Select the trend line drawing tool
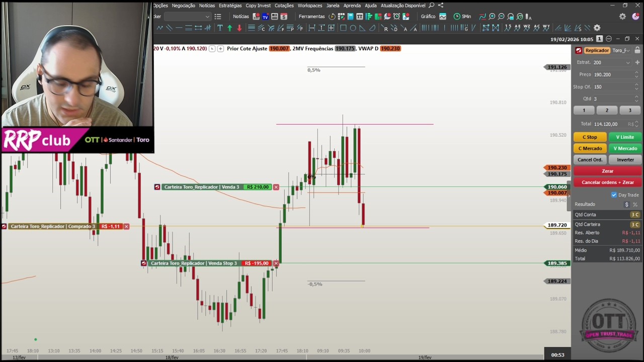Image resolution: width=644 pixels, height=362 pixels. tap(159, 28)
